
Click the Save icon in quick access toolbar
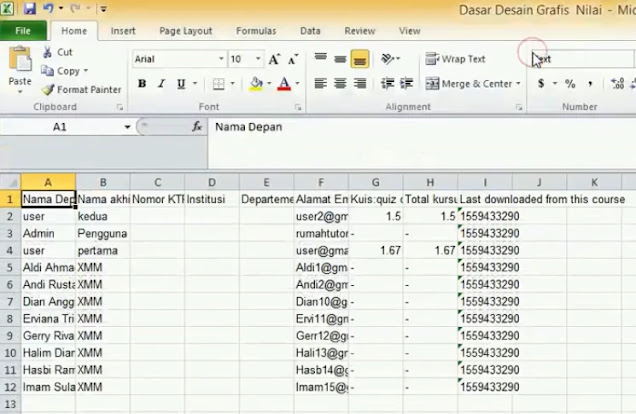pos(29,8)
